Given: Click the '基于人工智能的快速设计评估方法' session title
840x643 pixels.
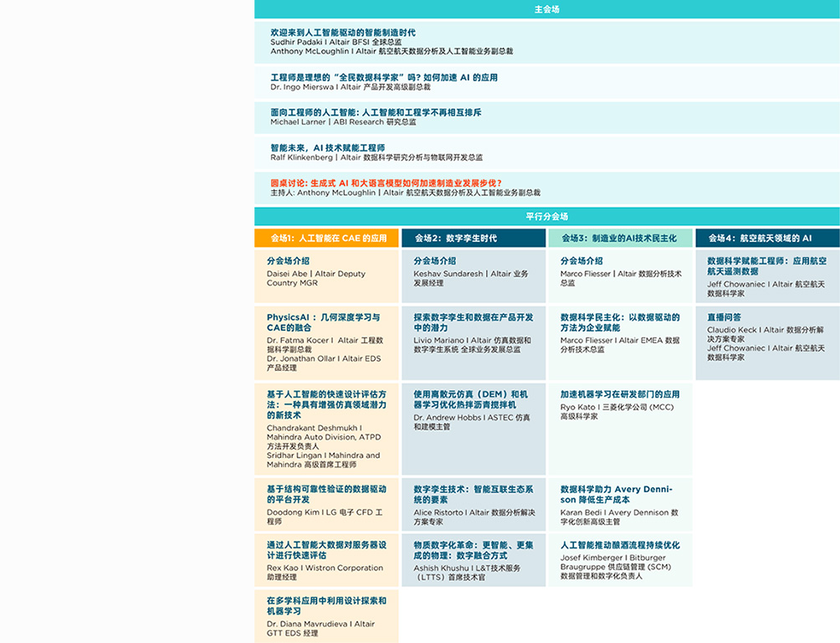Looking at the screenshot, I should (327, 405).
